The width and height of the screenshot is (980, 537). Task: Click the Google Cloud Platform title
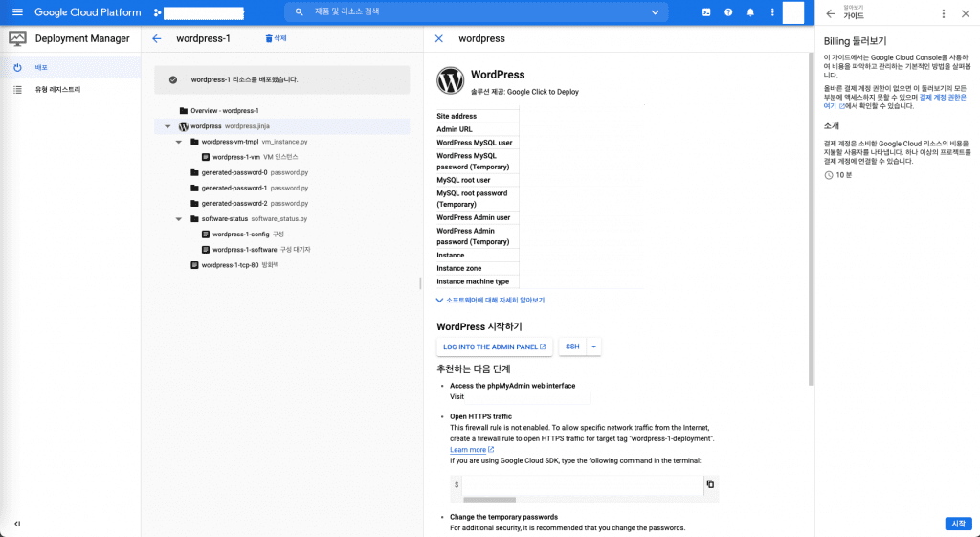point(87,12)
